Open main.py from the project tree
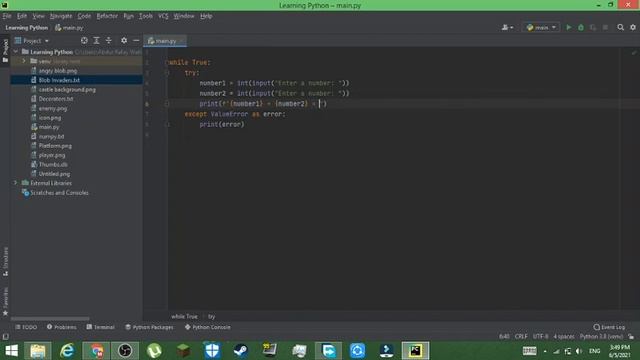 point(49,127)
